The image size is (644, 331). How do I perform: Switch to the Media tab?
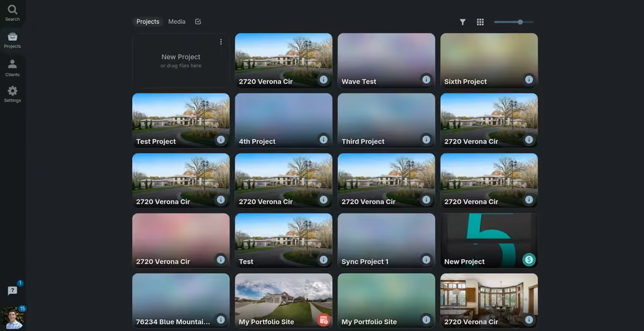pyautogui.click(x=177, y=22)
